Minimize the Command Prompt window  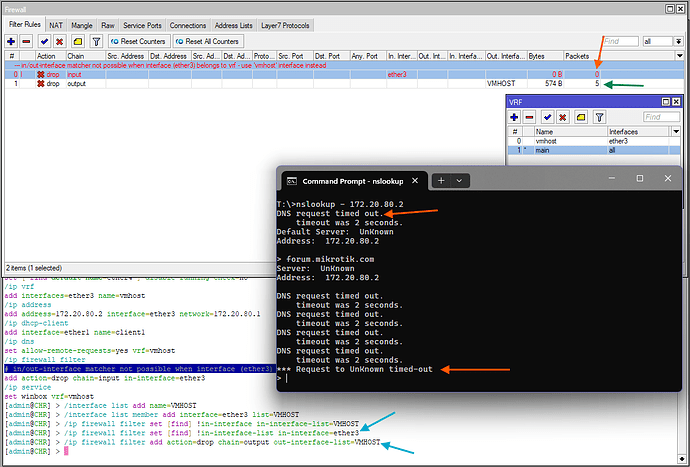click(x=612, y=178)
